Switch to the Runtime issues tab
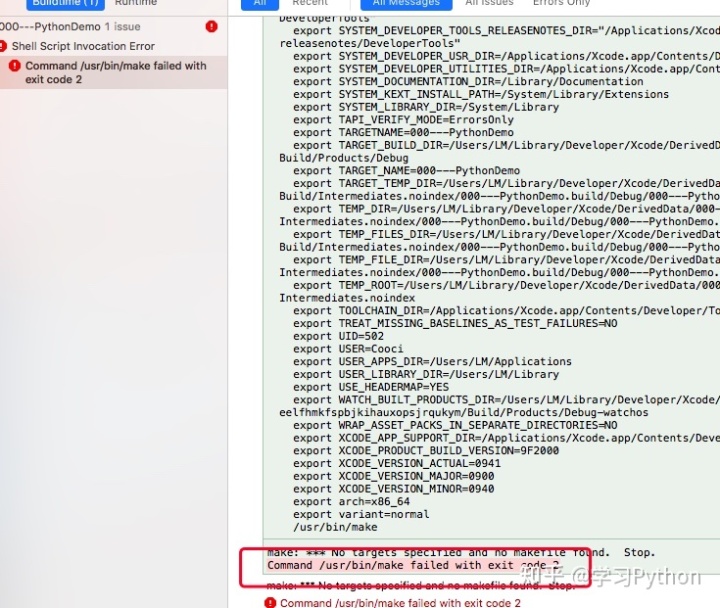This screenshot has height=608, width=720. pos(136,3)
